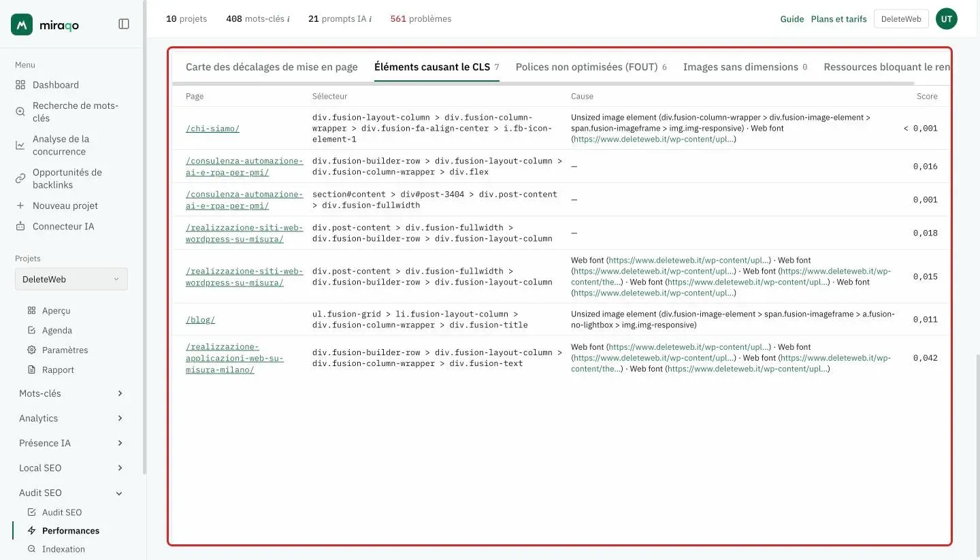The width and height of the screenshot is (980, 560).
Task: Click the Analyse de la concurrence chart icon
Action: [20, 145]
